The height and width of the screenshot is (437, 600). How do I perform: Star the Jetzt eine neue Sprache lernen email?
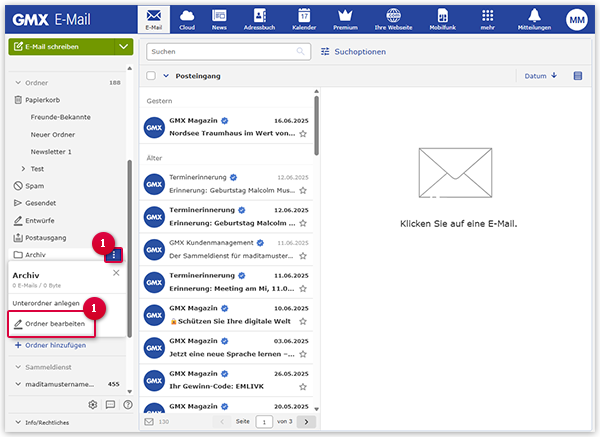(303, 354)
